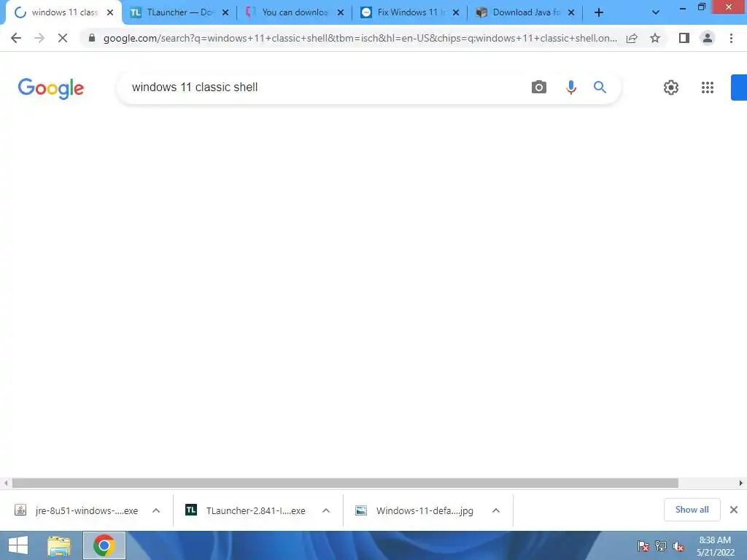Submit search with the magnifier icon

point(600,87)
